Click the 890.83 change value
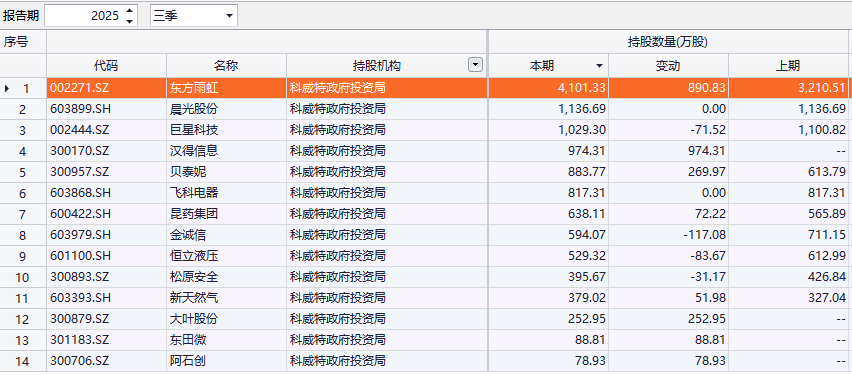 pos(668,88)
